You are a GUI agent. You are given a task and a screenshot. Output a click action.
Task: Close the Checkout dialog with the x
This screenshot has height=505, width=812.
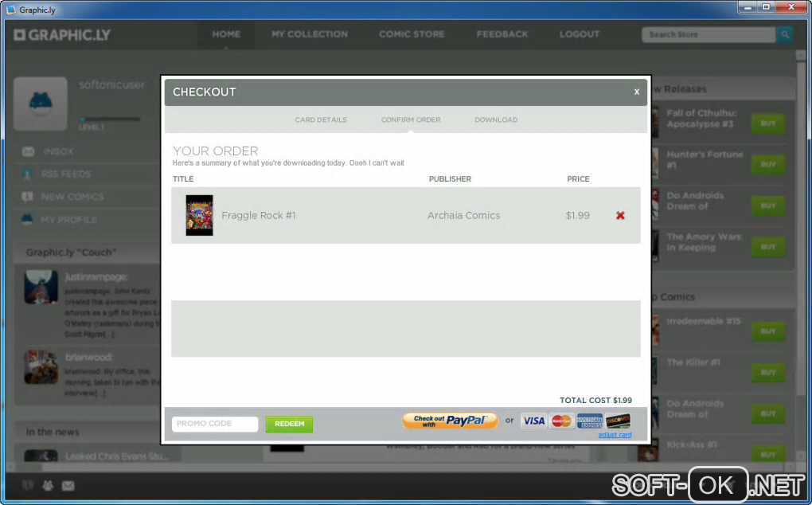[x=636, y=92]
